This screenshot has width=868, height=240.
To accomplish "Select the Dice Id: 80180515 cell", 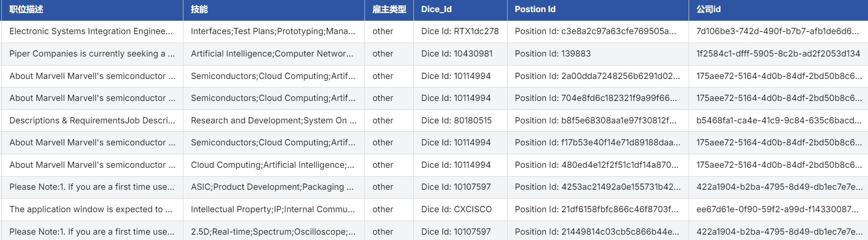I will 456,121.
